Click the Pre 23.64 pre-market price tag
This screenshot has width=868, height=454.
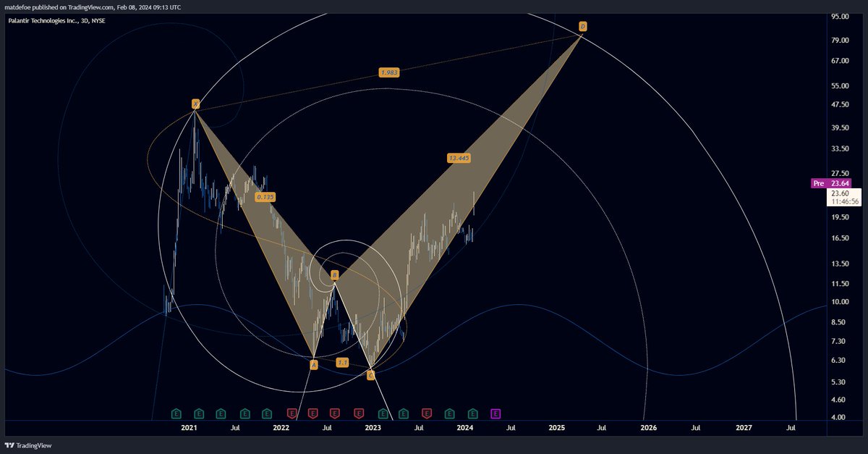coord(830,183)
